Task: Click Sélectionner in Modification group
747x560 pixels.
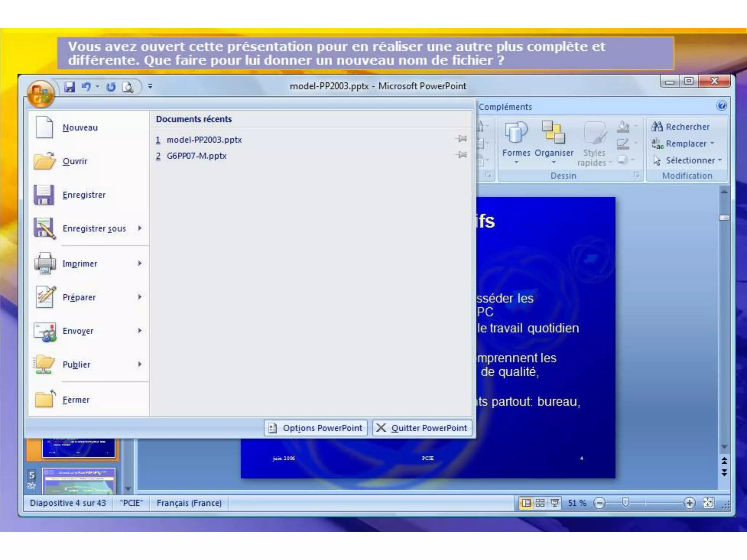Action: (687, 160)
